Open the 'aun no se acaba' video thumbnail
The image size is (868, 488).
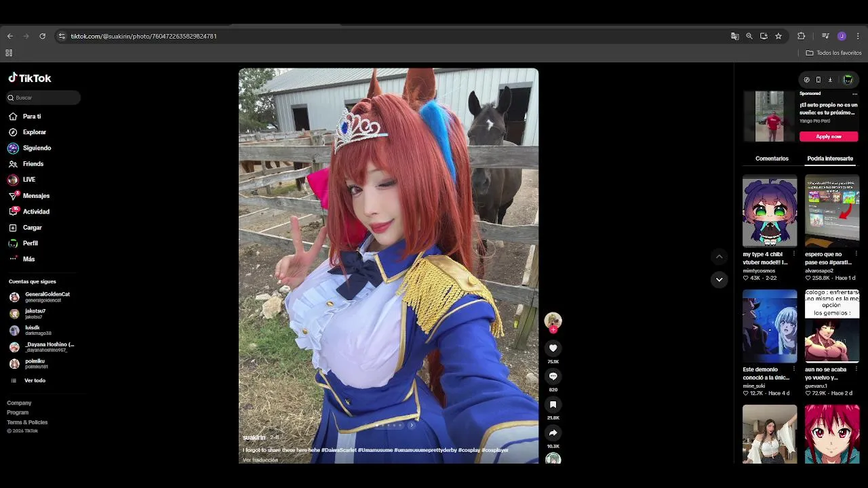point(832,326)
